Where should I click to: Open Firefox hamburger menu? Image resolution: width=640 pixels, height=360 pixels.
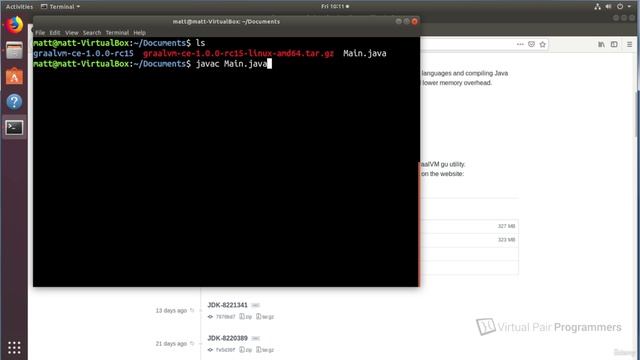point(629,44)
